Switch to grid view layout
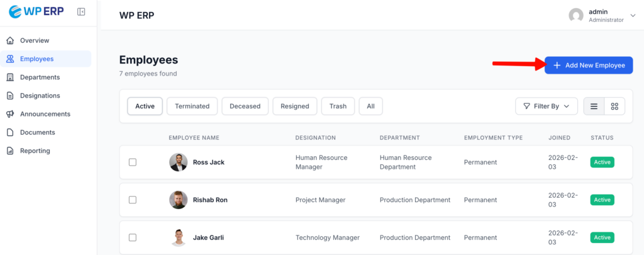The width and height of the screenshot is (644, 255). (614, 106)
